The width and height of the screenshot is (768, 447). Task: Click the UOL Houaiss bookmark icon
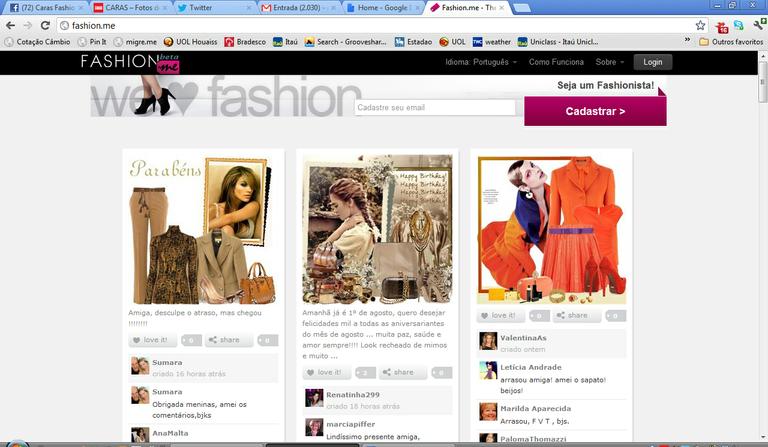168,42
